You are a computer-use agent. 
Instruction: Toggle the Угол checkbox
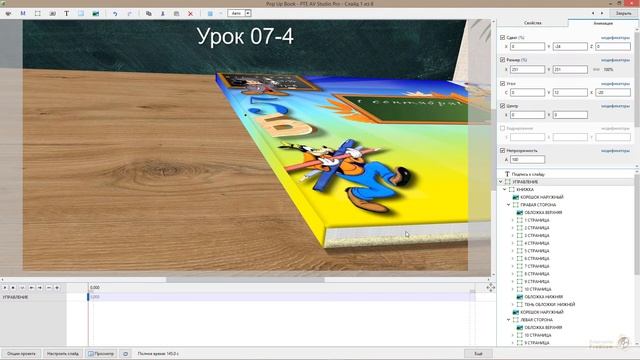coord(502,83)
